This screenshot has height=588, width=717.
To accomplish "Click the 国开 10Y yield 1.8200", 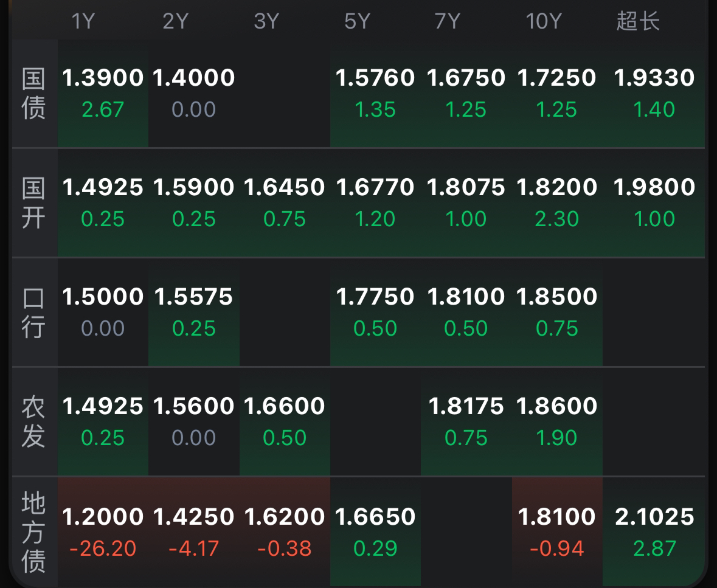I will click(556, 187).
